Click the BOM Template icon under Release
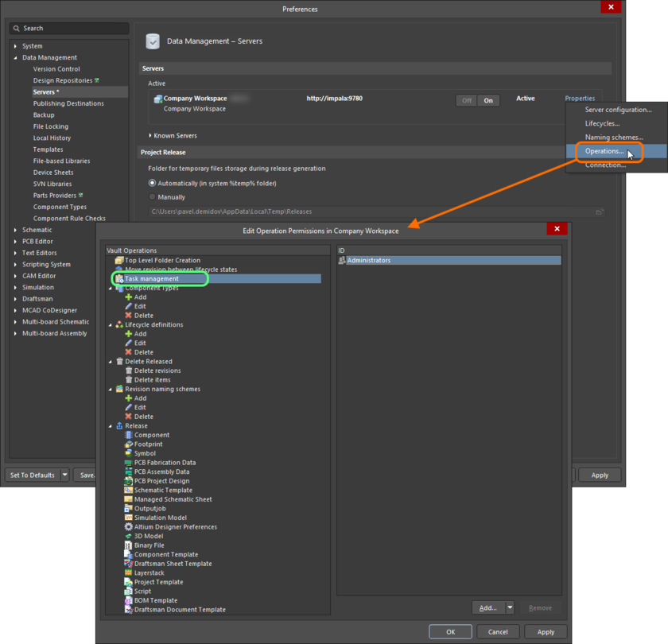 pos(127,599)
